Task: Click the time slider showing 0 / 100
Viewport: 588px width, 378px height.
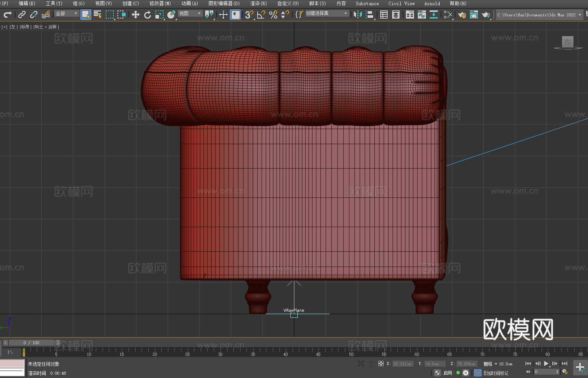Action: pyautogui.click(x=31, y=343)
